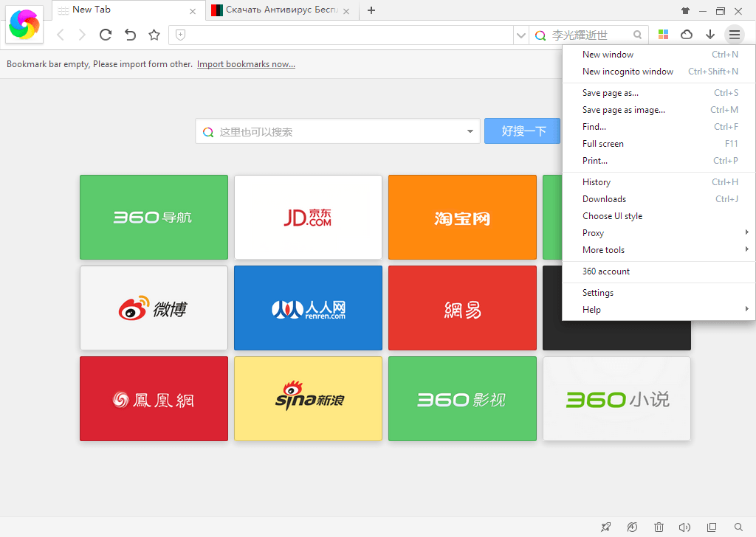
Task: Switch to the New Tab tab
Action: pyautogui.click(x=128, y=10)
